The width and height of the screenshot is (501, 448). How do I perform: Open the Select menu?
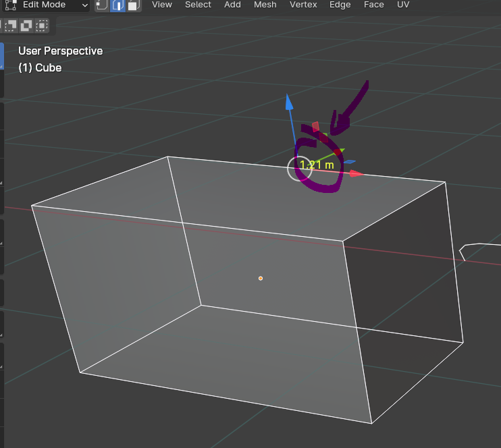coord(198,5)
